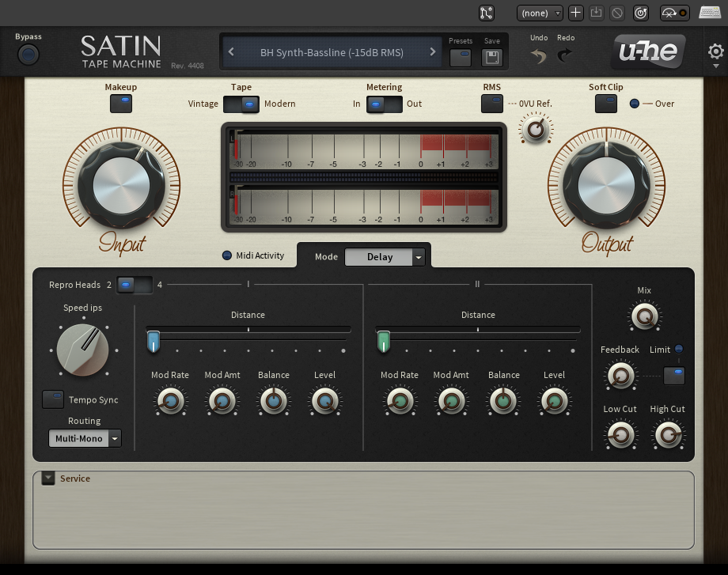Toggle the Soft Clip switch

click(x=606, y=104)
